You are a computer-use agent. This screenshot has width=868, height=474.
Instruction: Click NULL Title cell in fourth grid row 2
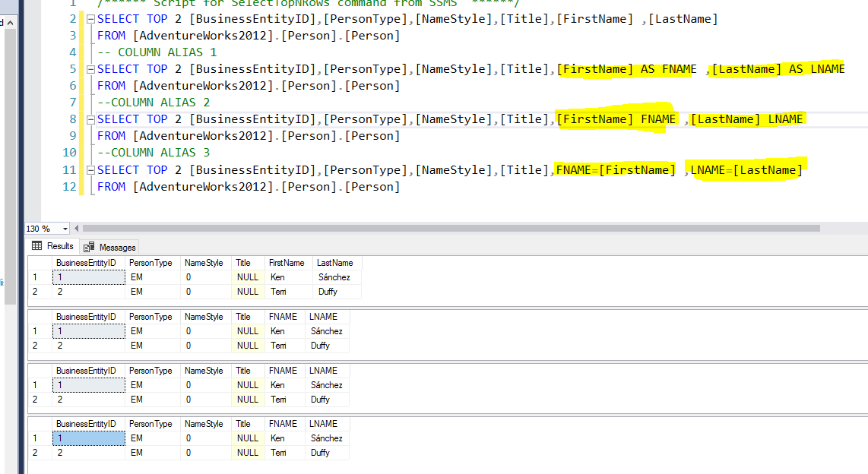248,453
